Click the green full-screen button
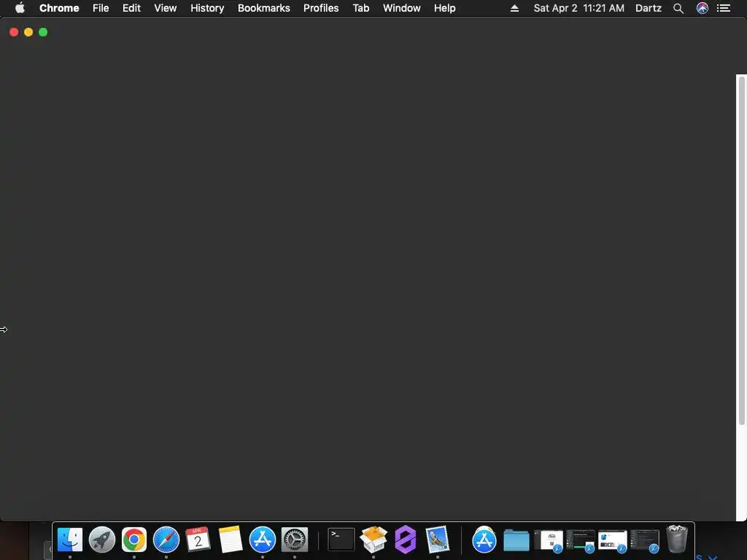This screenshot has width=747, height=560. (43, 32)
